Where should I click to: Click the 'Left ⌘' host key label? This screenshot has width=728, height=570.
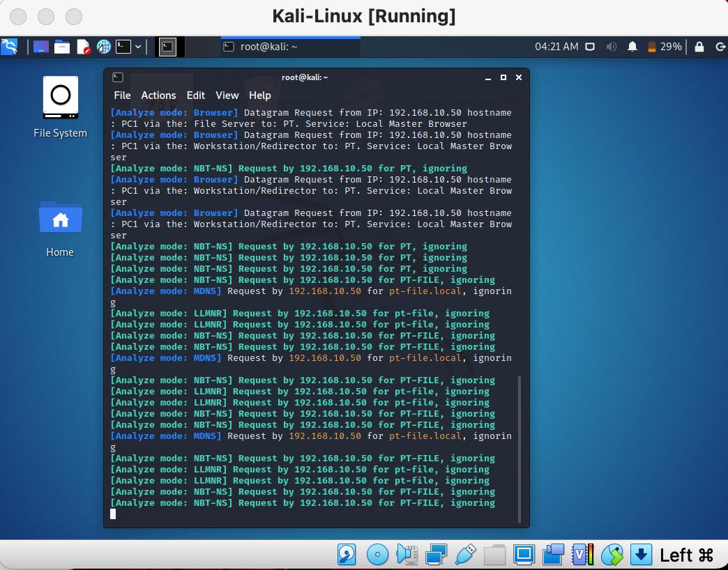[x=686, y=555]
